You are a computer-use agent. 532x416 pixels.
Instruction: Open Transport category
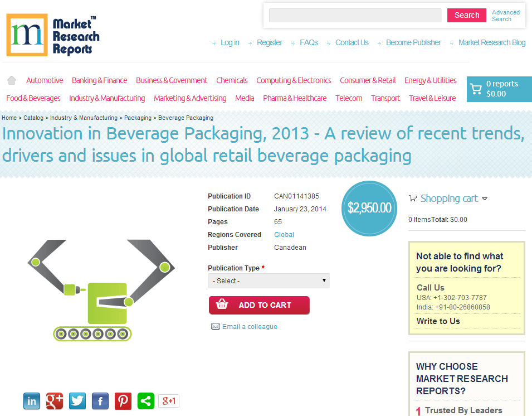coord(385,99)
